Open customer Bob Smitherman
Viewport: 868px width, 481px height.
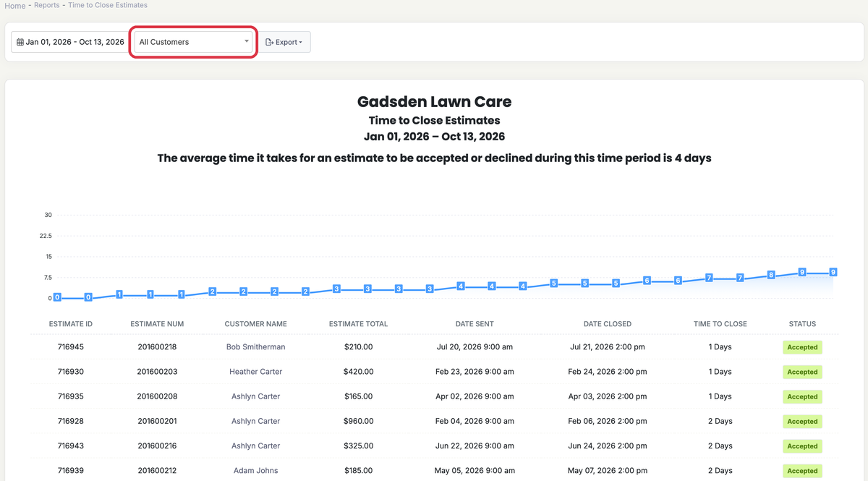click(x=255, y=347)
